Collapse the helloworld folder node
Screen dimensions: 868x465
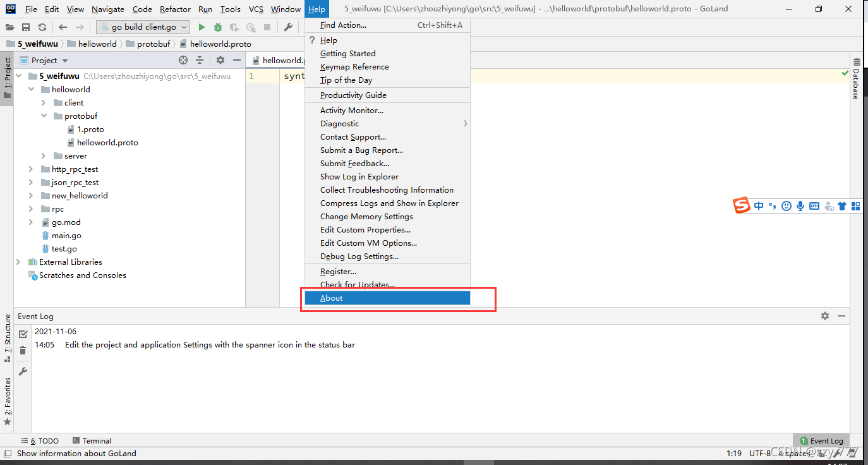[x=31, y=89]
